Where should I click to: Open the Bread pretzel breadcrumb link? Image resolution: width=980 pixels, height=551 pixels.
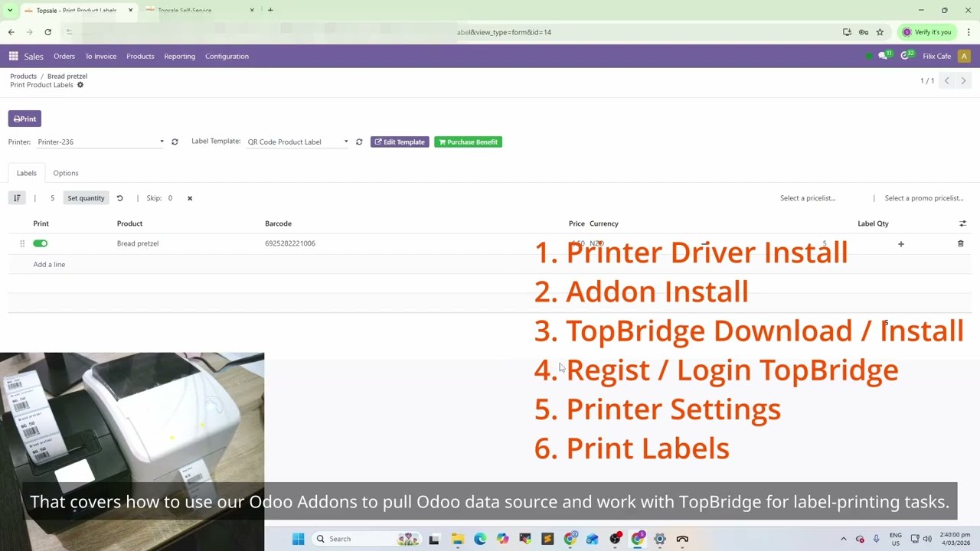coord(67,77)
